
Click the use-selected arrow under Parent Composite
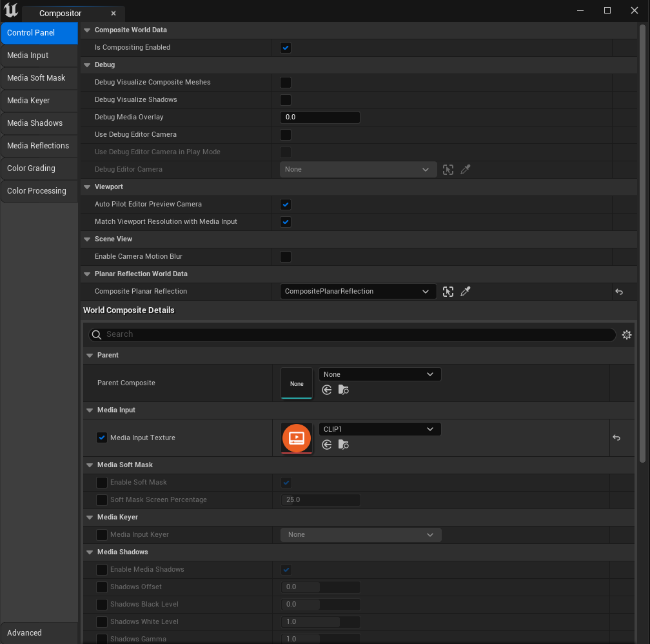click(x=327, y=390)
